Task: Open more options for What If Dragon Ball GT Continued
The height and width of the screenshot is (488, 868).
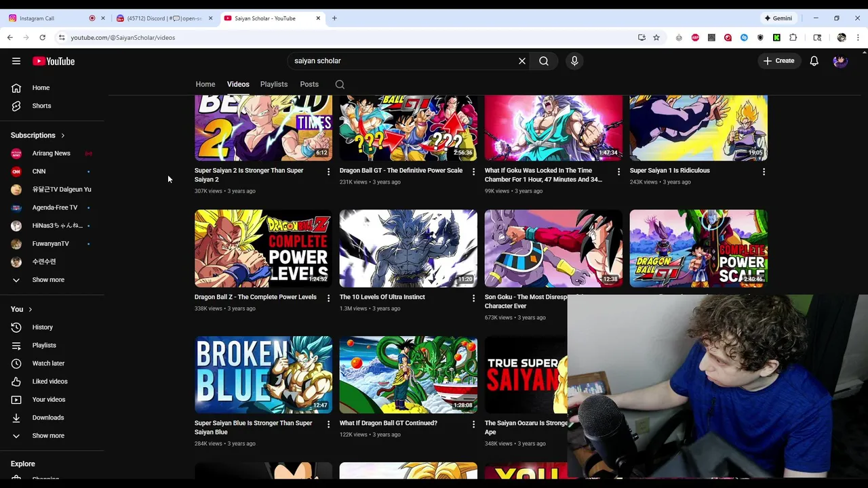Action: click(x=473, y=424)
